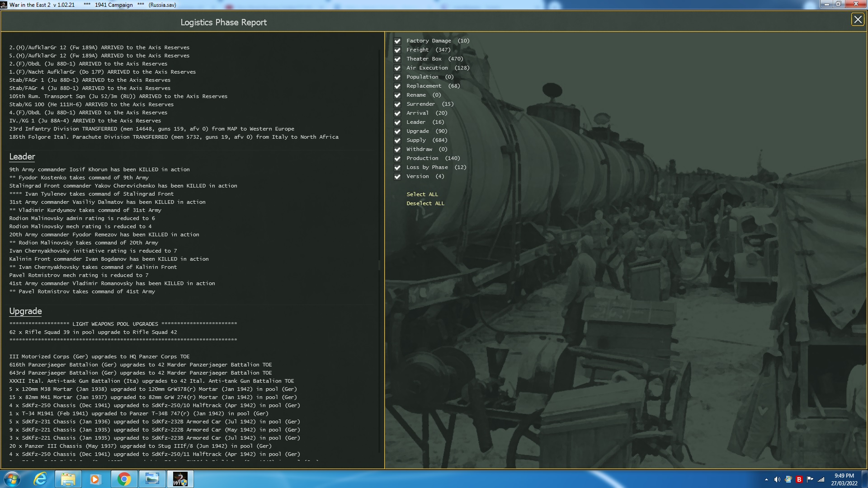This screenshot has height=488, width=868.
Task: Select the 23rd Infantry Division TRANSFERRED line
Action: tap(152, 129)
